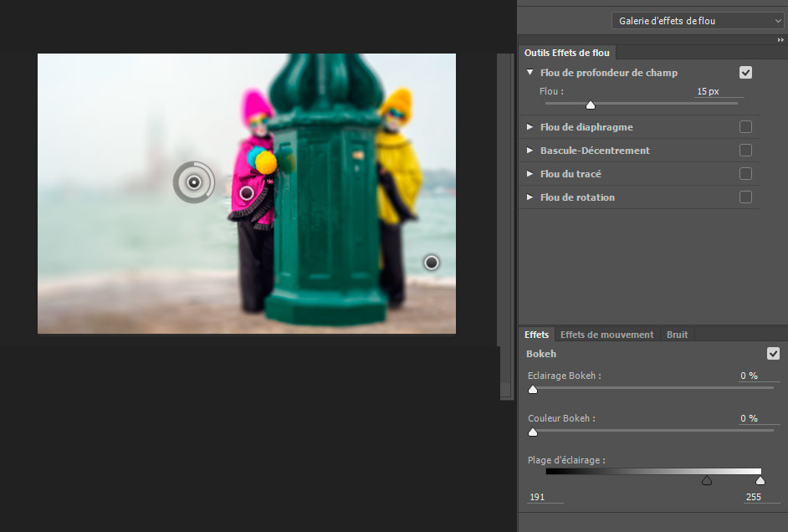Uncheck Flou de profondeur de champ
Viewport: 788px width, 532px height.
pos(745,73)
